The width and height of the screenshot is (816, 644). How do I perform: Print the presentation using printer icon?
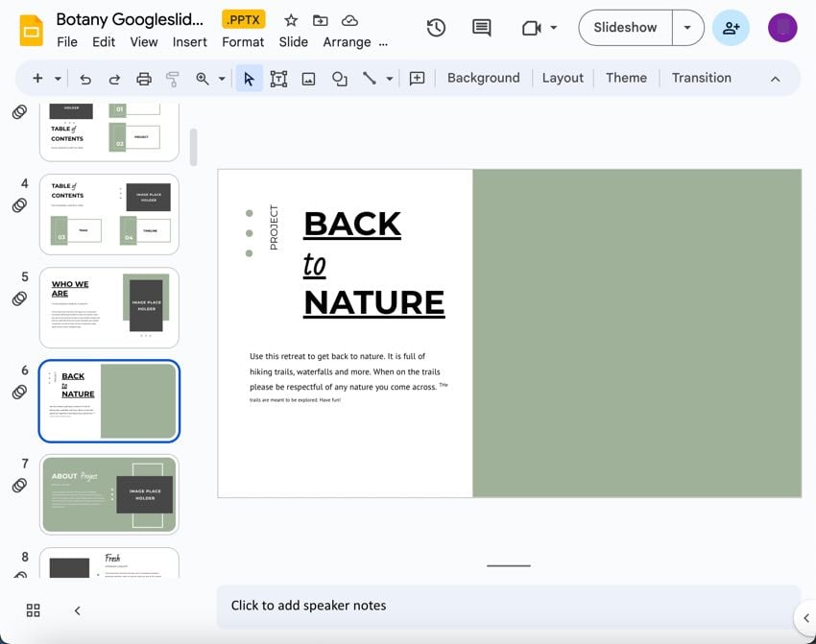click(x=144, y=79)
